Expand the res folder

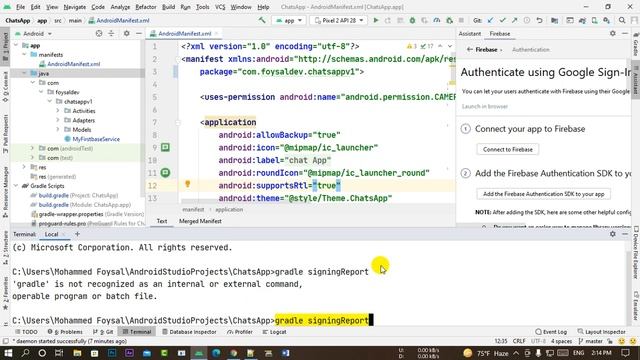point(24,167)
